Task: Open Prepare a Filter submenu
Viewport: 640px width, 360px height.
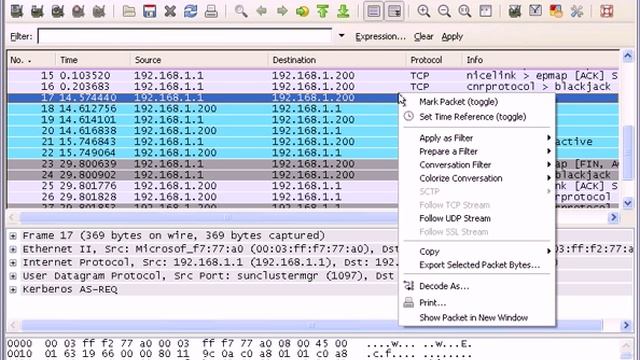Action: [x=477, y=151]
